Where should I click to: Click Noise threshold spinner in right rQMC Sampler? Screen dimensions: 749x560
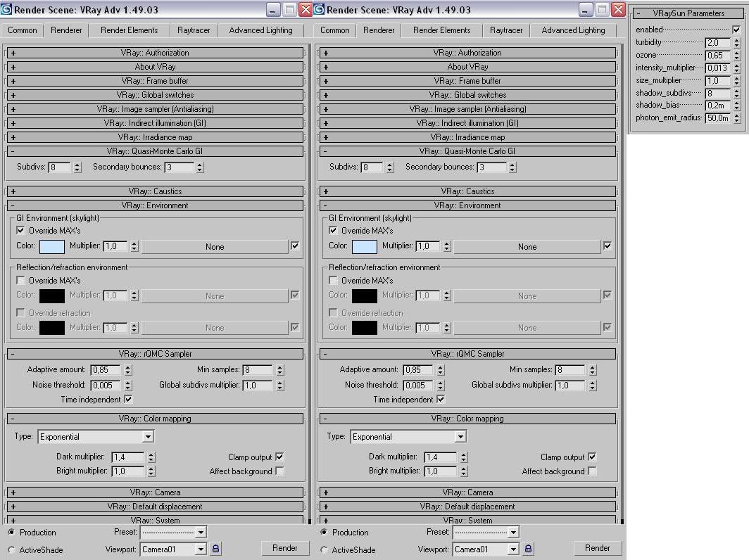point(441,386)
